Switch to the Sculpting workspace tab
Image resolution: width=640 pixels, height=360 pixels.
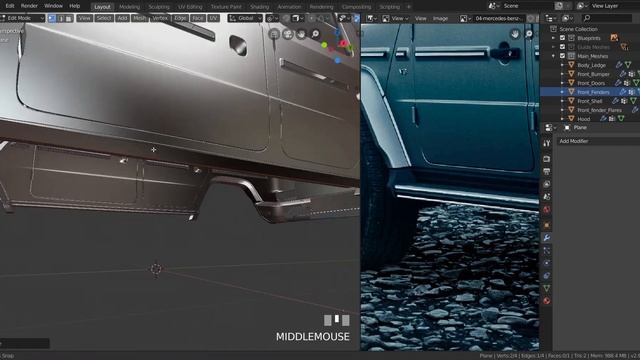click(x=159, y=7)
